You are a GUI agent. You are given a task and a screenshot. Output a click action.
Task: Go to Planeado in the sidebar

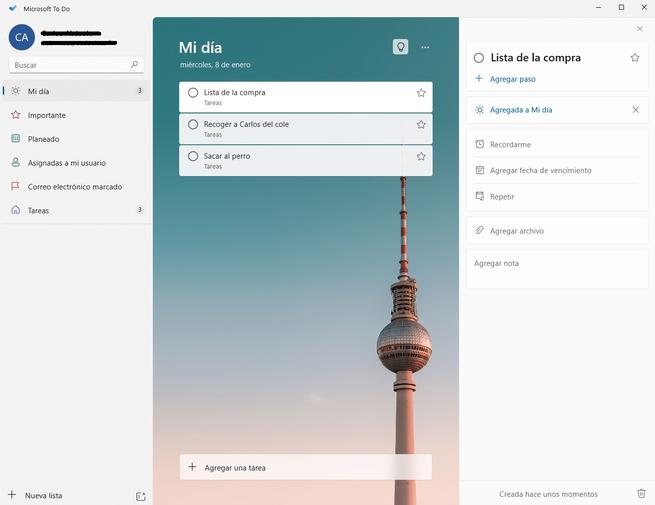44,139
